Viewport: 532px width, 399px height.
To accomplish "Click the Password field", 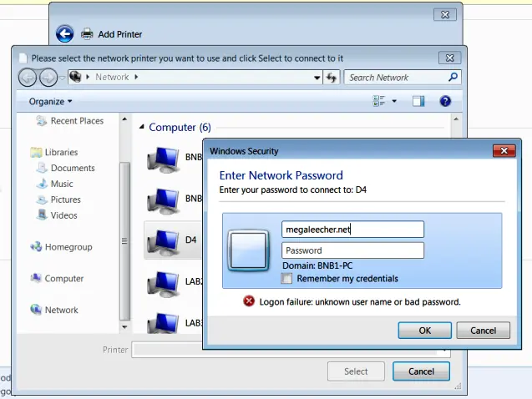I will pos(352,250).
